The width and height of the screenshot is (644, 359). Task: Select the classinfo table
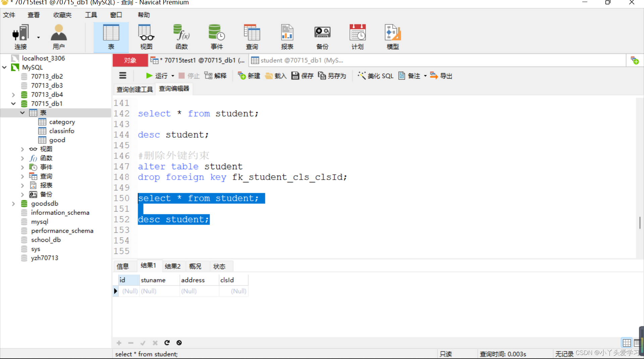pyautogui.click(x=62, y=131)
